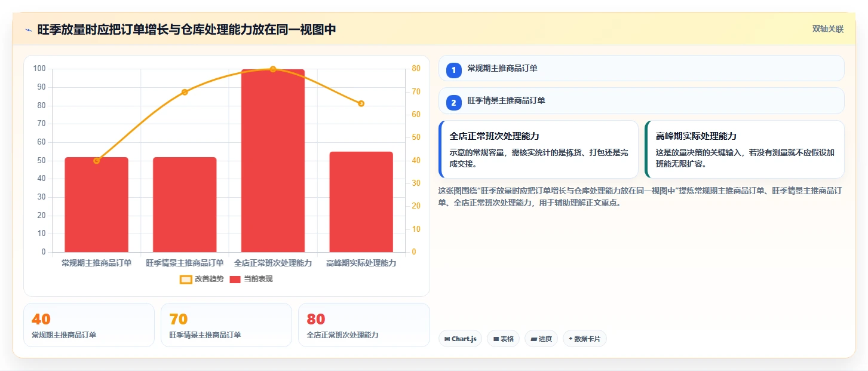This screenshot has width=868, height=371.
Task: Click the lightning icon beside the title
Action: pos(29,30)
